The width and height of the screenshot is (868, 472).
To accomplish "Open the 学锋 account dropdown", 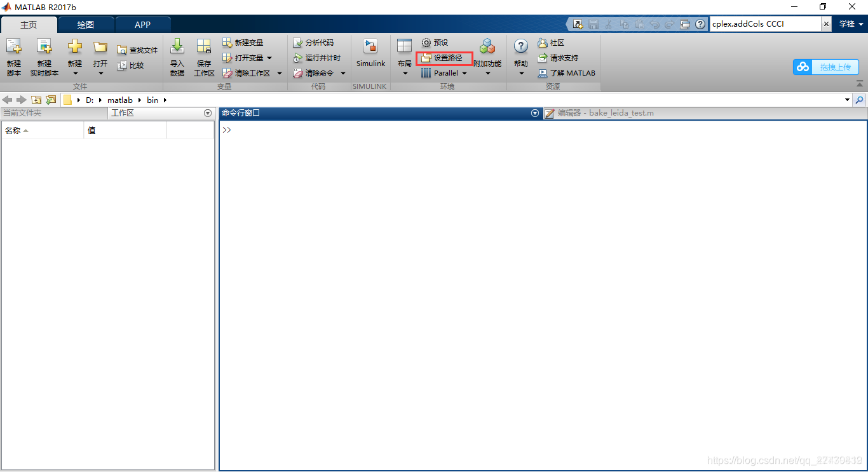I will click(851, 24).
